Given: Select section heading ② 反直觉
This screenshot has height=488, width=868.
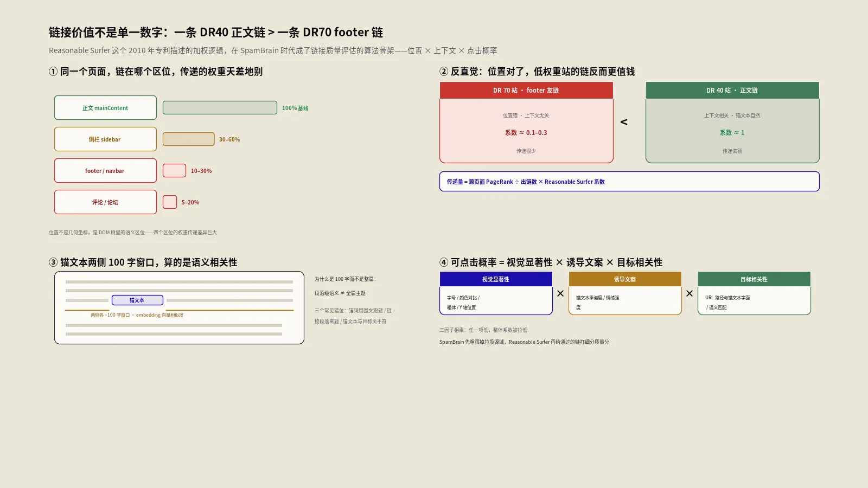Looking at the screenshot, I should 537,72.
